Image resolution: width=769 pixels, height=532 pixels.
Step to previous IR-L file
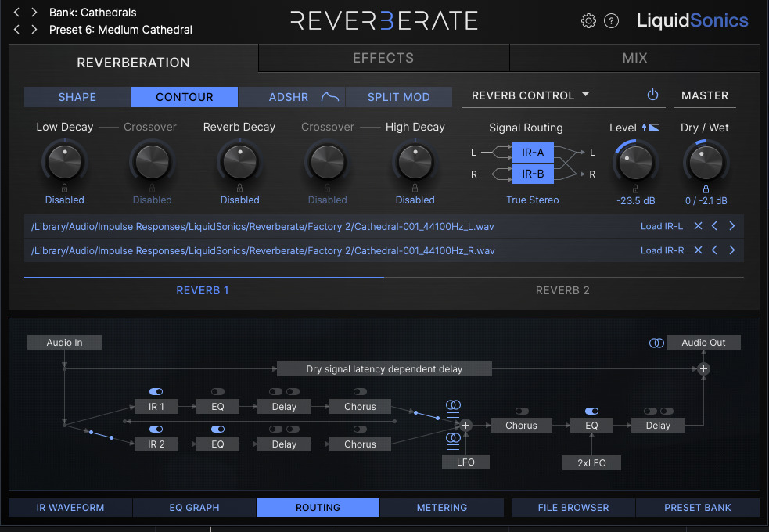click(714, 225)
